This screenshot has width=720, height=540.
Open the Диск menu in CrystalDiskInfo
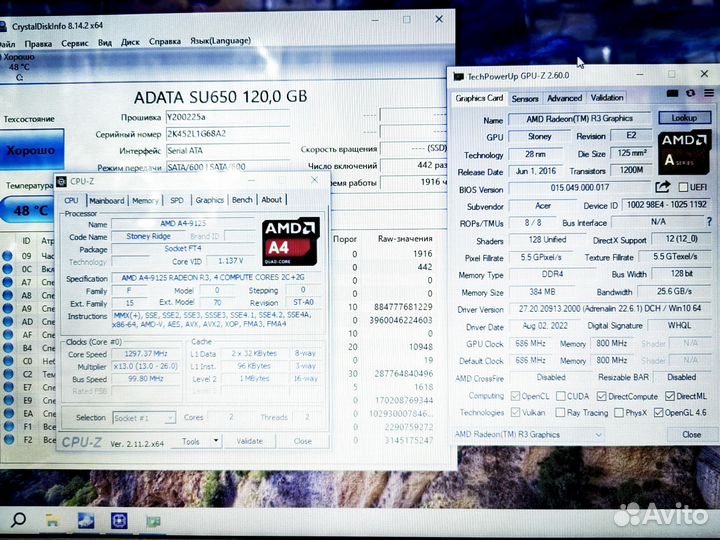click(x=130, y=42)
